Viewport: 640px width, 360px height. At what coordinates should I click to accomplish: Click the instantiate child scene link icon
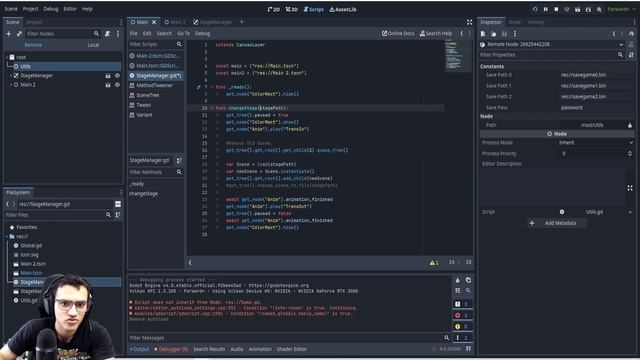[19, 34]
